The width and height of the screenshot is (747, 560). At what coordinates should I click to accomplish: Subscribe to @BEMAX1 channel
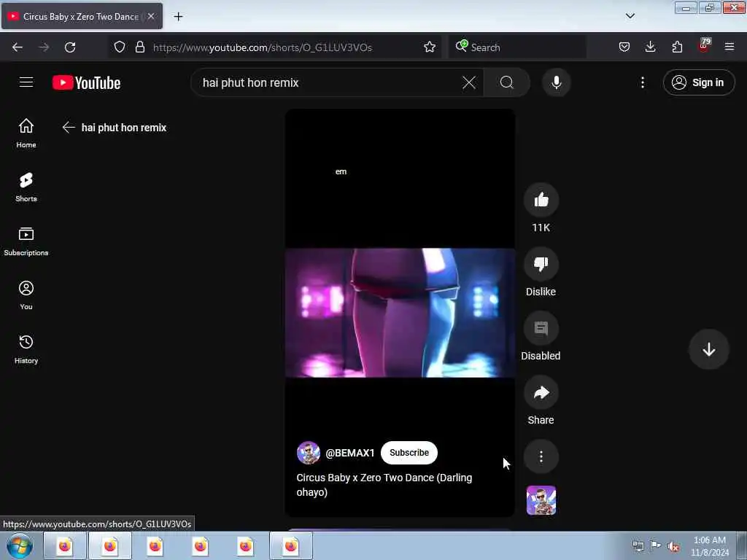pyautogui.click(x=409, y=452)
